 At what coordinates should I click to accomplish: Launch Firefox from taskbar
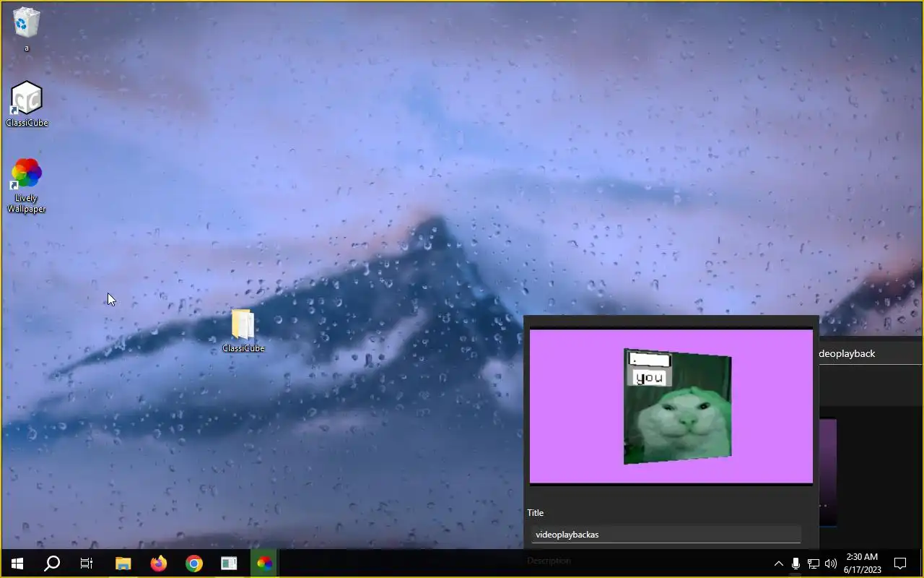[159, 564]
